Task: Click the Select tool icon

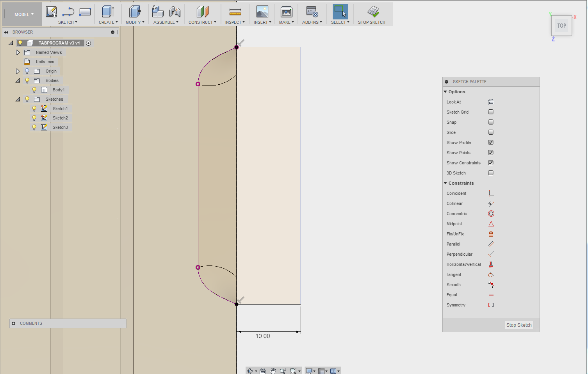Action: point(340,12)
